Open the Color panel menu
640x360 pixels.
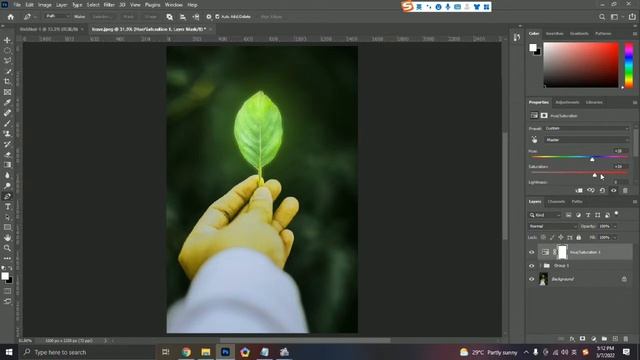(635, 33)
